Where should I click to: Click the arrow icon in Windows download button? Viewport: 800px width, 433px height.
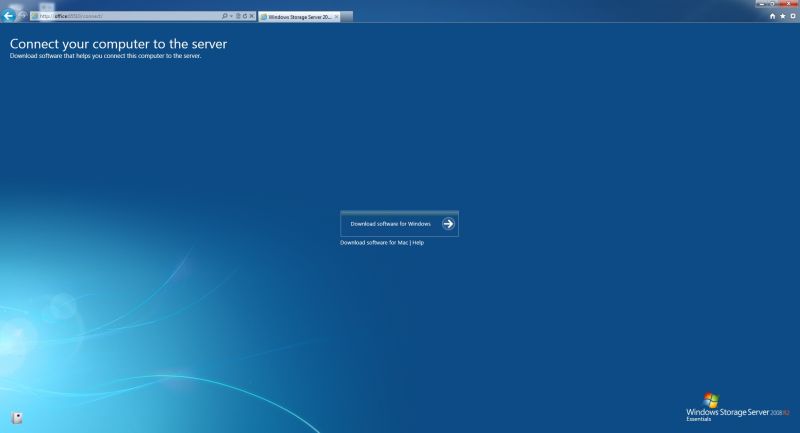point(448,224)
